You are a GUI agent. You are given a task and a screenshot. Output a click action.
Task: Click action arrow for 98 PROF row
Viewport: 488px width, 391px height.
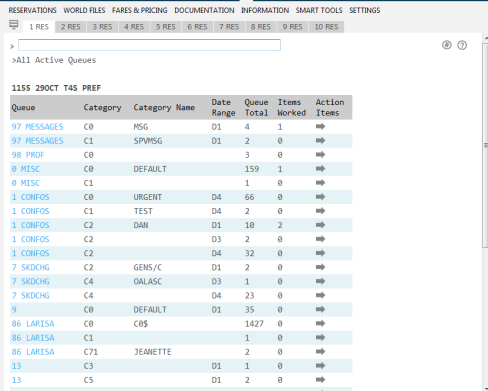320,154
